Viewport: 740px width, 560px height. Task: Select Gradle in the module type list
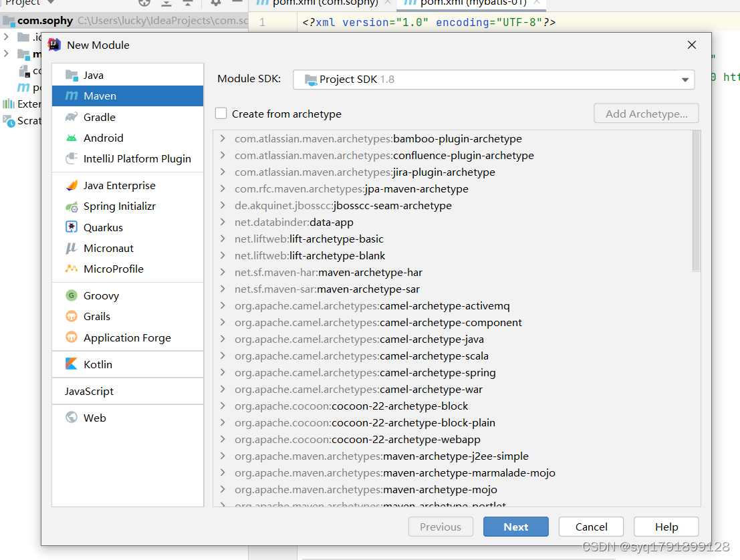click(128, 117)
